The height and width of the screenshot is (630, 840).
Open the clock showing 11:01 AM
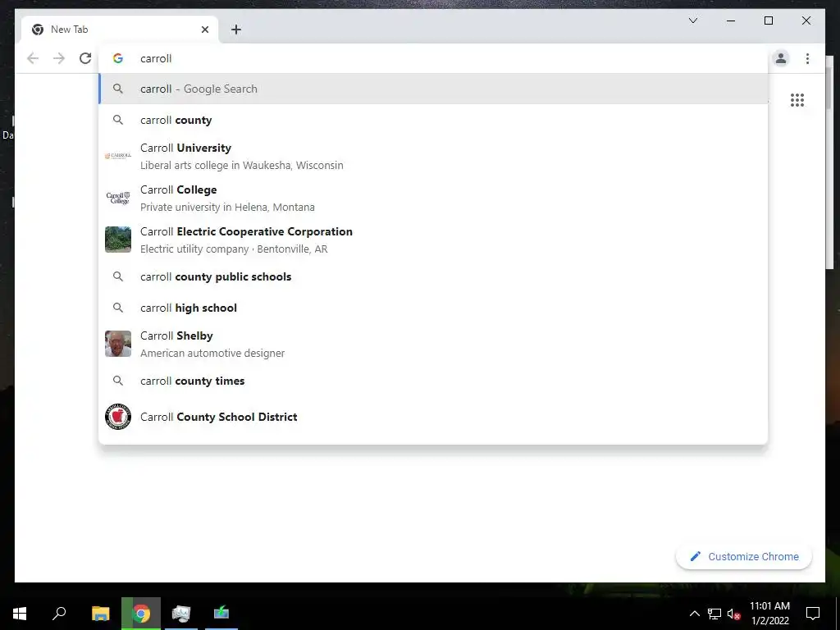click(x=769, y=614)
